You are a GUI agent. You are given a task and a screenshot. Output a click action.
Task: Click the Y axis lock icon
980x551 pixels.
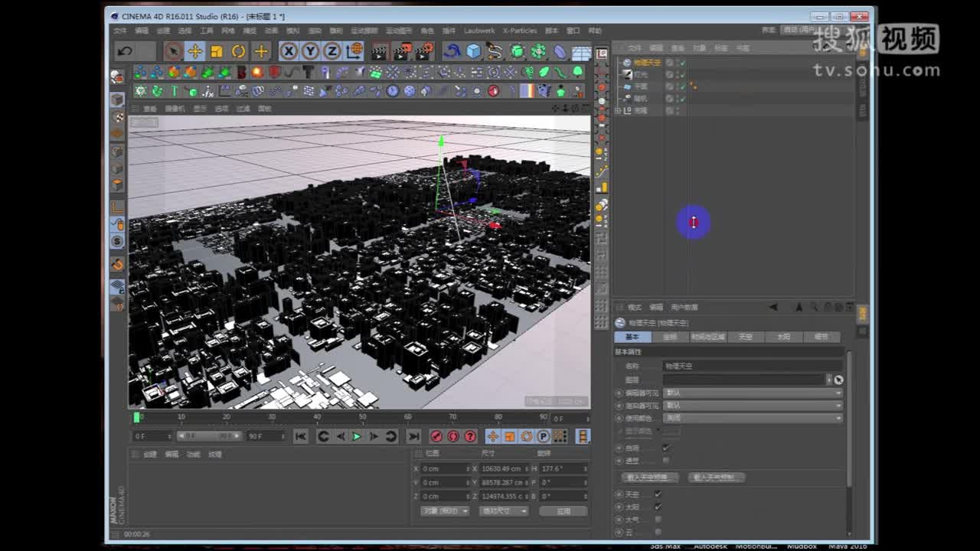pos(311,51)
